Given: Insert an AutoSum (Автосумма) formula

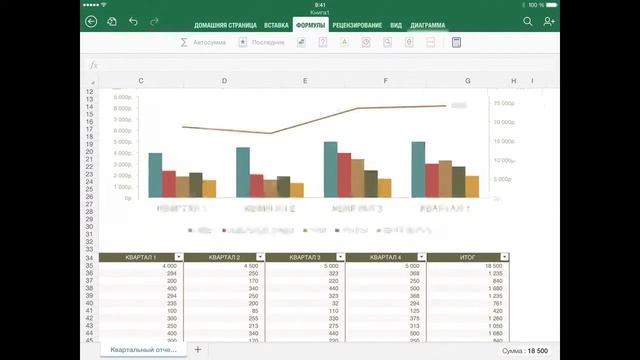Looking at the screenshot, I should coord(203,42).
